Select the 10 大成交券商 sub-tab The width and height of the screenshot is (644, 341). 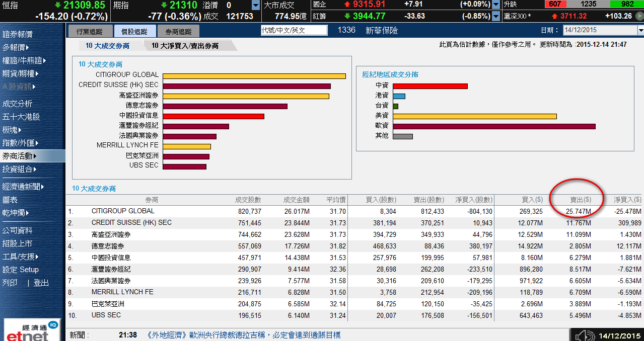[107, 46]
